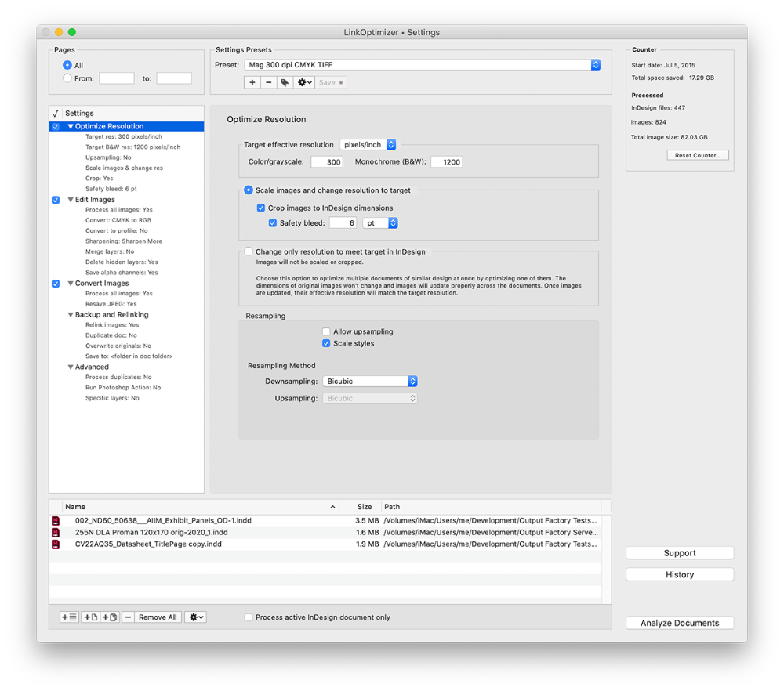Toggle the Edit Images checkbox in sidebar
784x691 pixels.
point(56,200)
